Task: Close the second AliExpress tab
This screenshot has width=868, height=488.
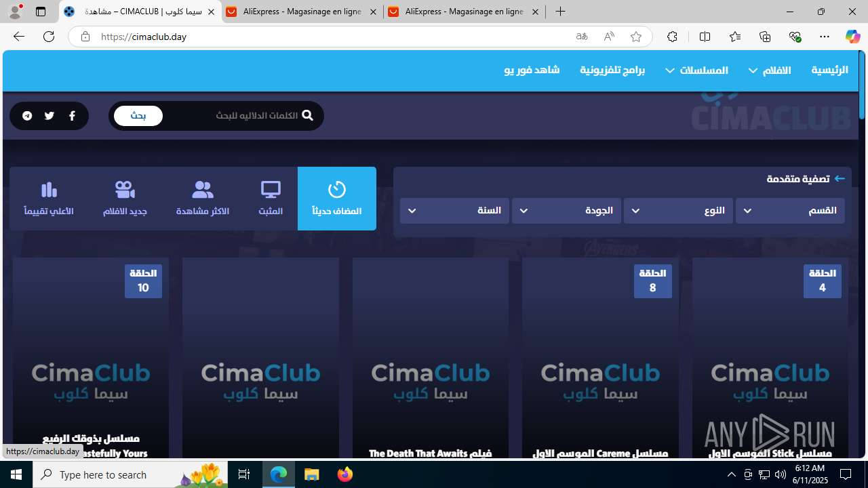Action: point(535,12)
